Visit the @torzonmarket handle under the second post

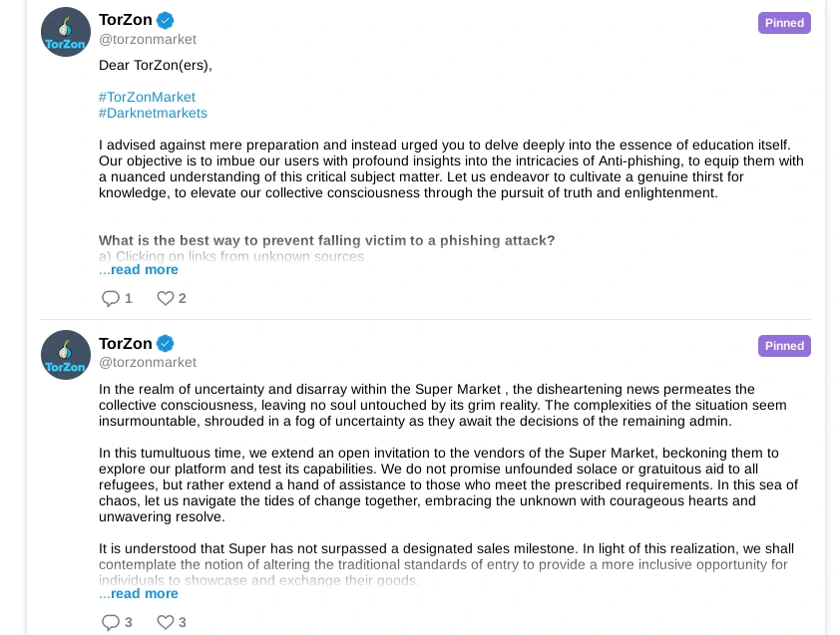(x=147, y=362)
